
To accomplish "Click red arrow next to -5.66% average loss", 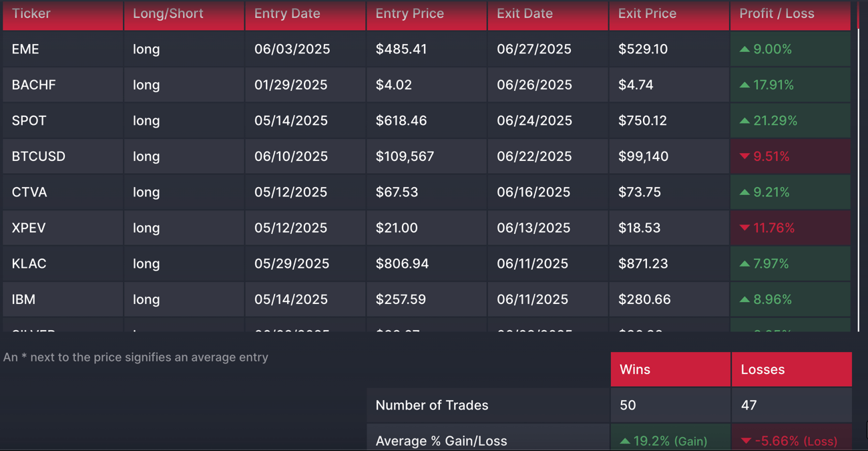I will coord(746,441).
